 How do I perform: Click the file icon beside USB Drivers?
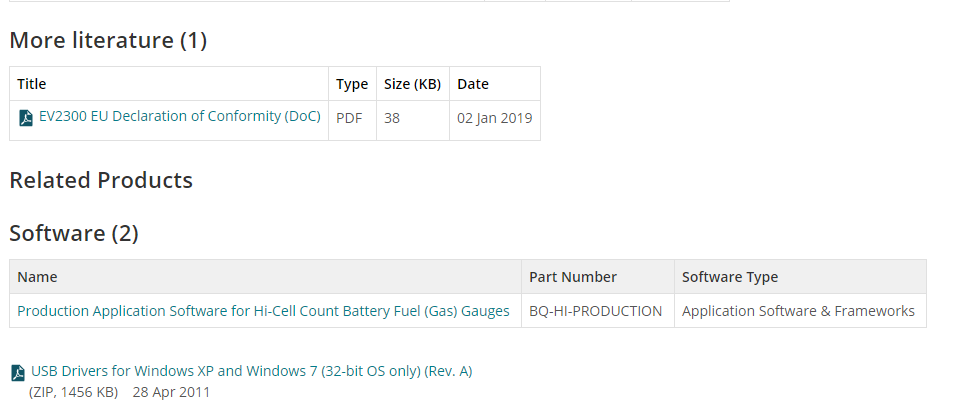coord(18,373)
